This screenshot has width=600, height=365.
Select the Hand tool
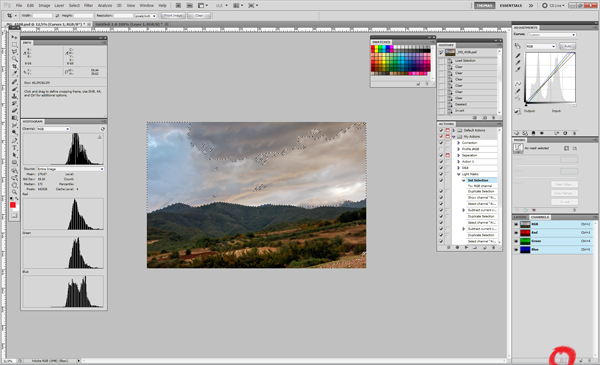(x=14, y=185)
